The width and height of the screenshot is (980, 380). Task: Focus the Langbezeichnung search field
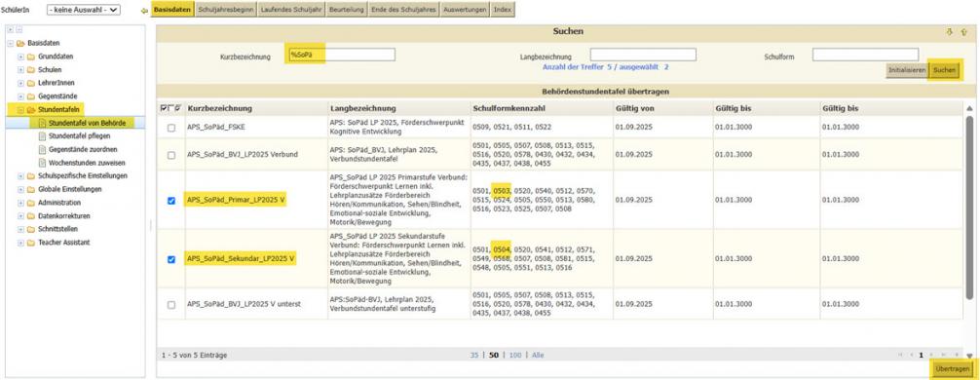click(x=643, y=55)
